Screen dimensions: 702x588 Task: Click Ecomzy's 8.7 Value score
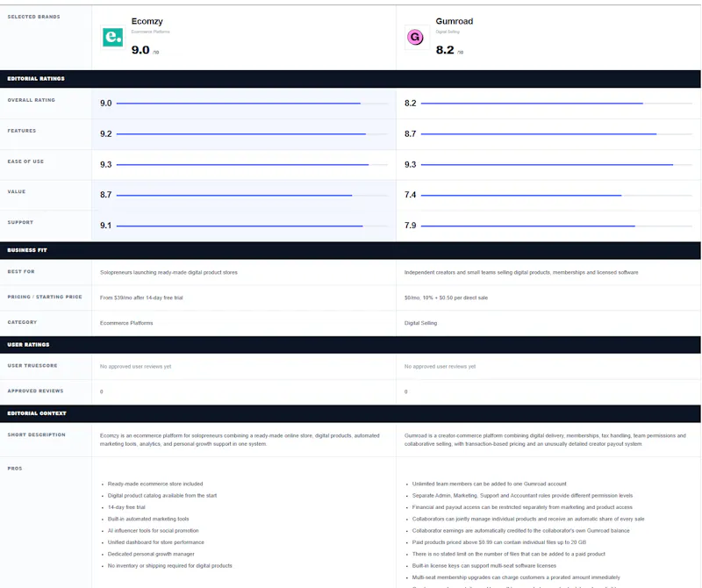[x=106, y=195]
